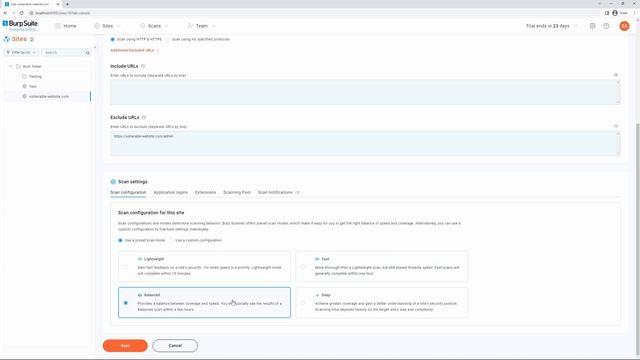
Task: Switch to the Application logins tab
Action: point(171,192)
